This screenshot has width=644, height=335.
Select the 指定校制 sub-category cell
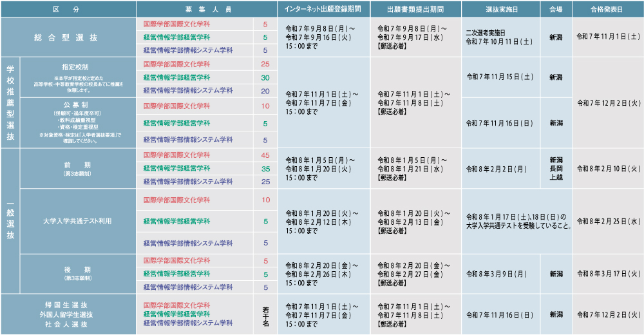78,77
